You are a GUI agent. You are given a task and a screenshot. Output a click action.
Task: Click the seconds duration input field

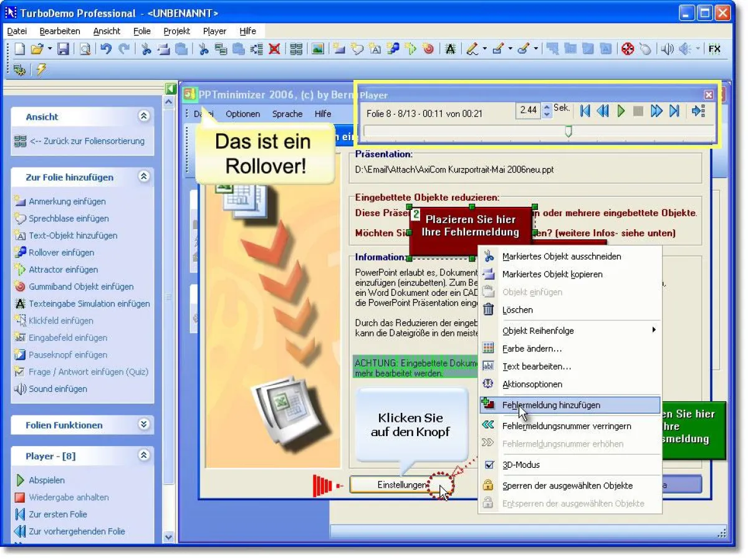(x=528, y=110)
